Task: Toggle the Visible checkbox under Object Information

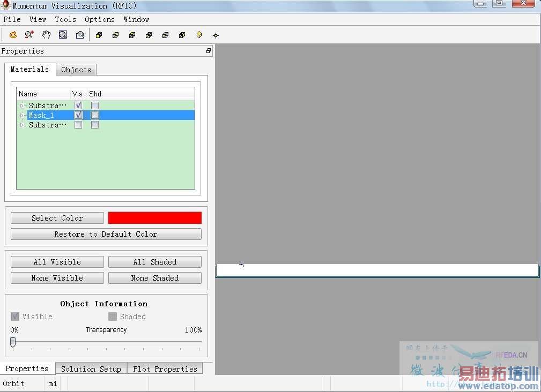Action: (x=15, y=316)
